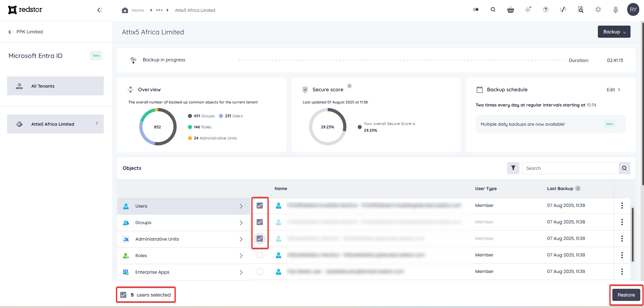This screenshot has height=308, width=644.
Task: Uncheck the third user row checkbox
Action: [x=260, y=239]
